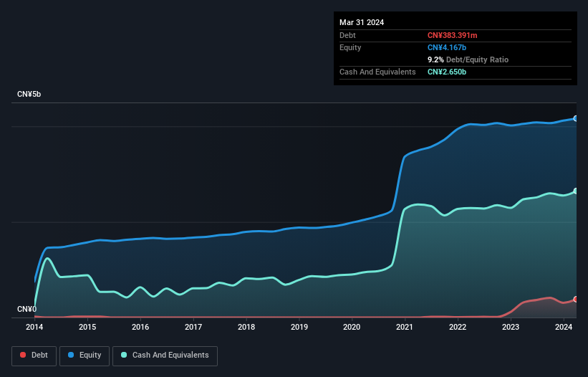Toggle the Equity legend series
The image size is (588, 377).
click(x=85, y=355)
